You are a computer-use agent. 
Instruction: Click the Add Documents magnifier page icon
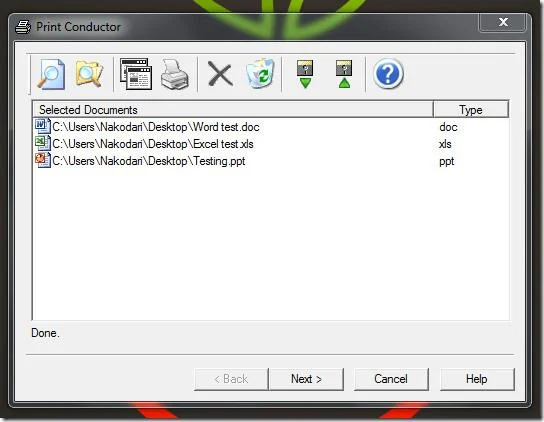(51, 74)
